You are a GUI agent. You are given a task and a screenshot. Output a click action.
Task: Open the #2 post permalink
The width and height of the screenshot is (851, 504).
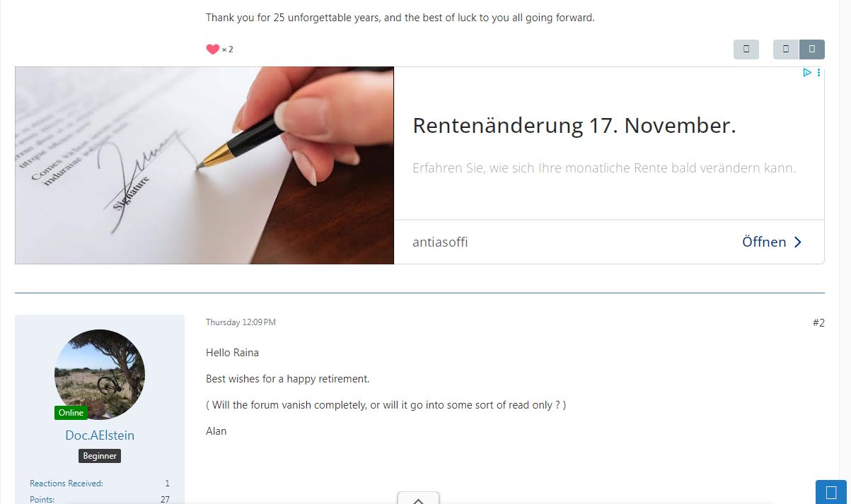coord(818,323)
